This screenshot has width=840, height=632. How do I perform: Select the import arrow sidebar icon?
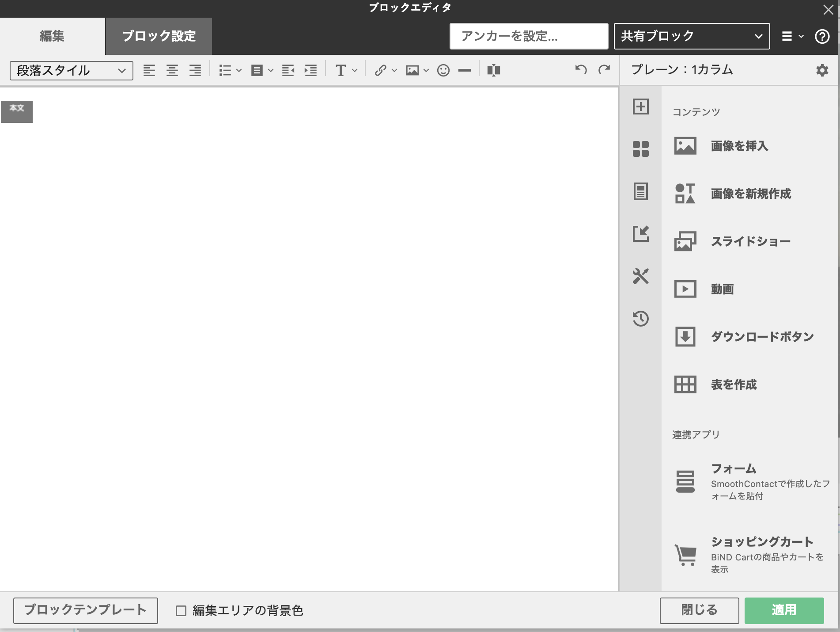(x=641, y=234)
